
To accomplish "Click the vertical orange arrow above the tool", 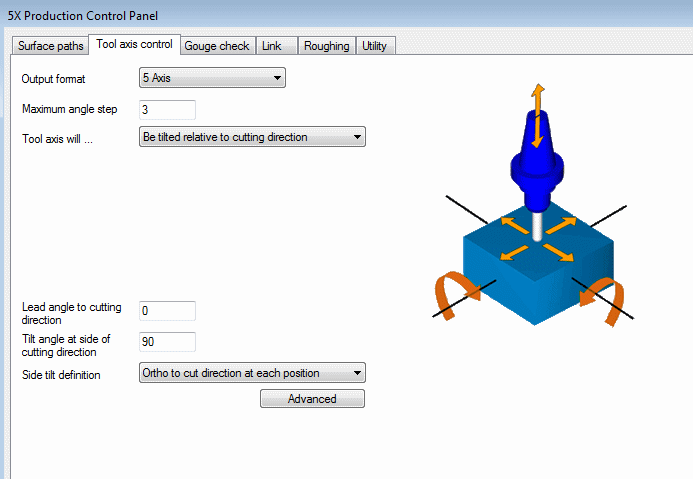I will point(538,108).
